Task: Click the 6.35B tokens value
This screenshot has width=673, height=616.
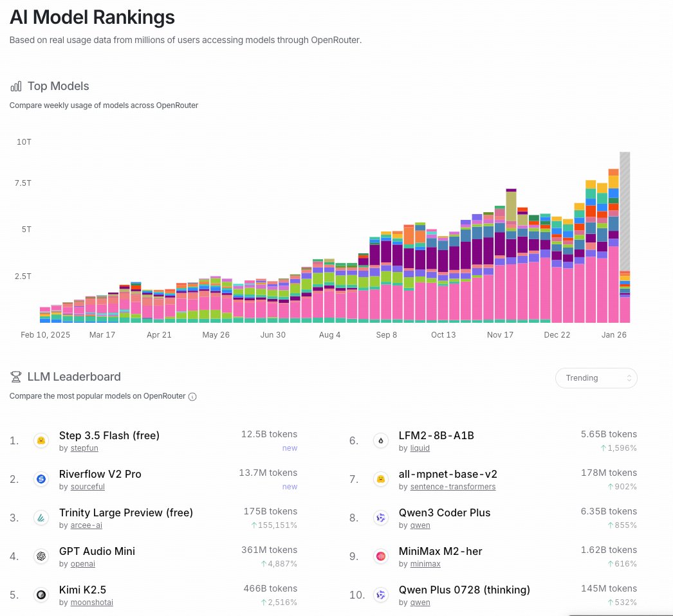Action: pyautogui.click(x=609, y=511)
